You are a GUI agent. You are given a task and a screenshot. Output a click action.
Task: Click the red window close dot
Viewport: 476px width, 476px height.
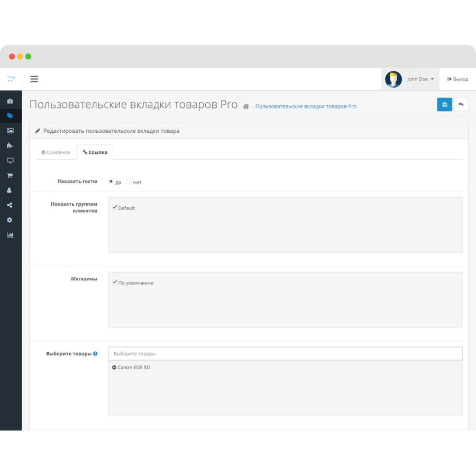coord(12,57)
